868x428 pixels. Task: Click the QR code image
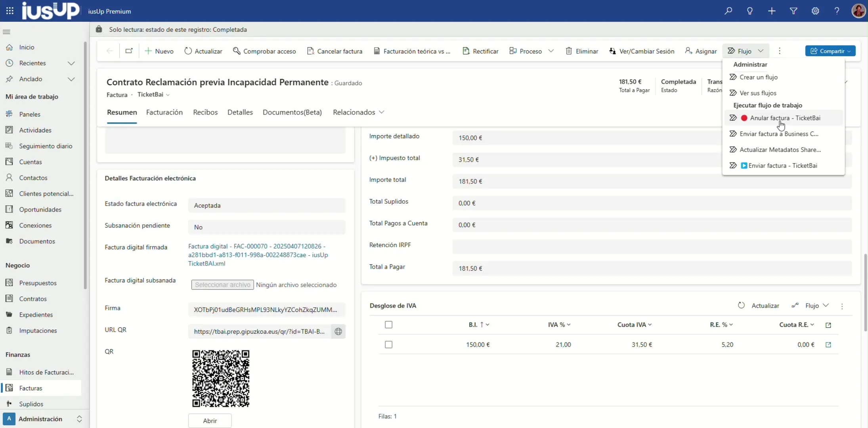tap(221, 378)
